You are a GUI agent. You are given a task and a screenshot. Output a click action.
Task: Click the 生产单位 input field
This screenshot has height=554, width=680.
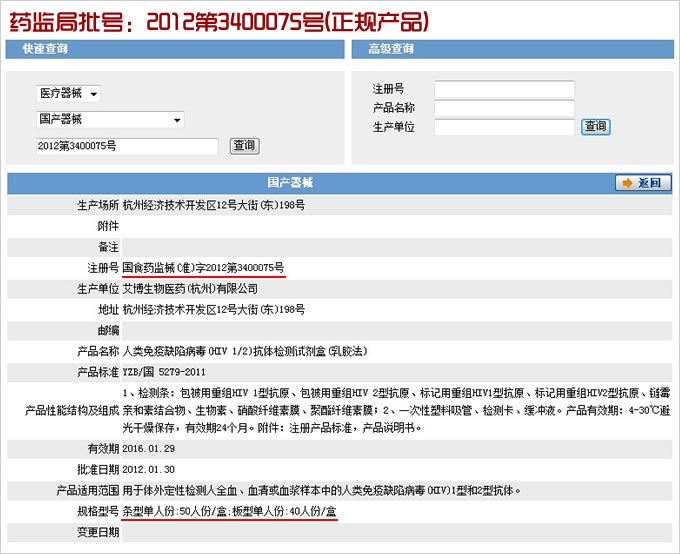504,127
